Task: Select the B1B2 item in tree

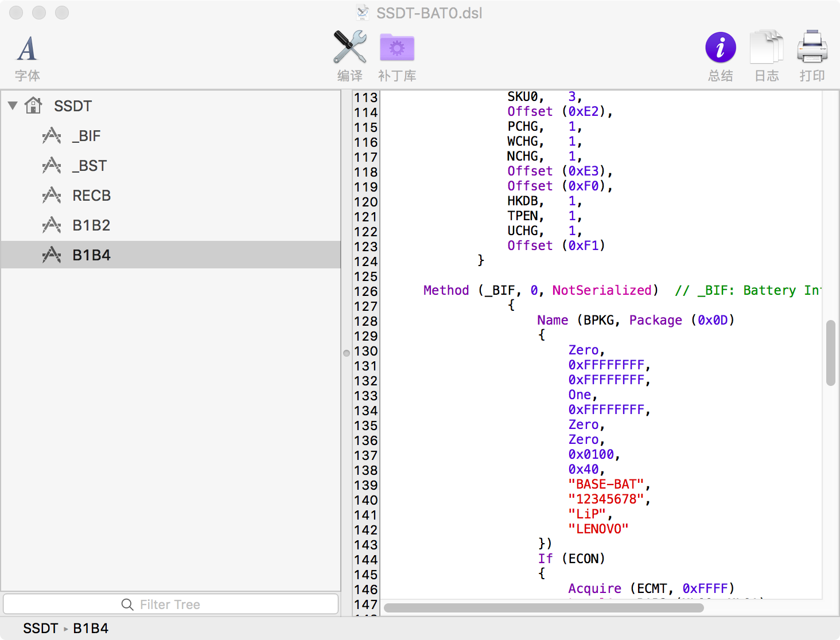Action: tap(91, 225)
